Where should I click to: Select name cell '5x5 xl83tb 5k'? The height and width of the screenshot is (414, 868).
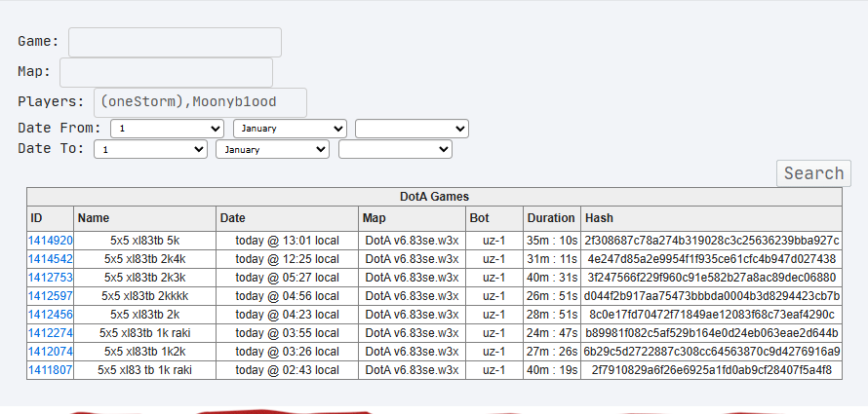tap(145, 241)
